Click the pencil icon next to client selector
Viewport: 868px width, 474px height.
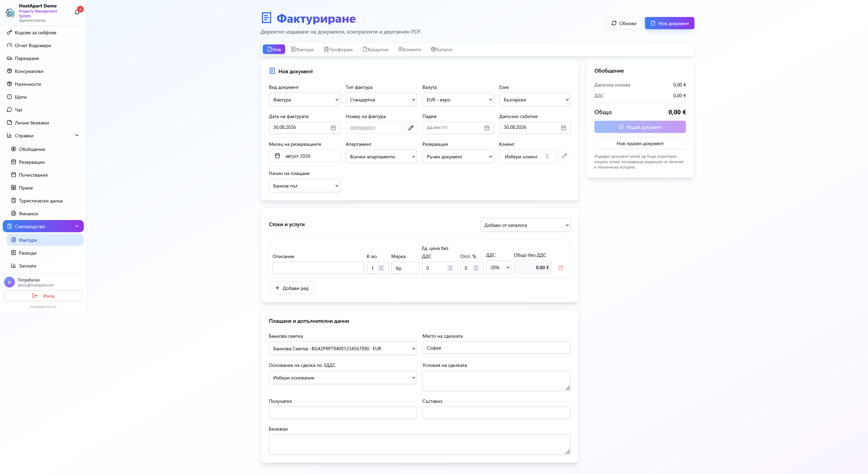[564, 156]
